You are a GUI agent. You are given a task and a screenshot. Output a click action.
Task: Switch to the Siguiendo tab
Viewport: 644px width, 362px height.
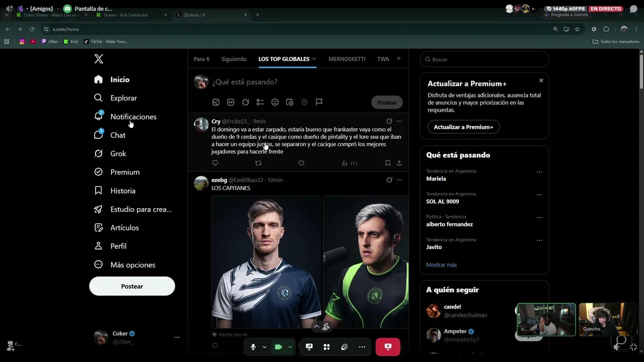tap(234, 59)
